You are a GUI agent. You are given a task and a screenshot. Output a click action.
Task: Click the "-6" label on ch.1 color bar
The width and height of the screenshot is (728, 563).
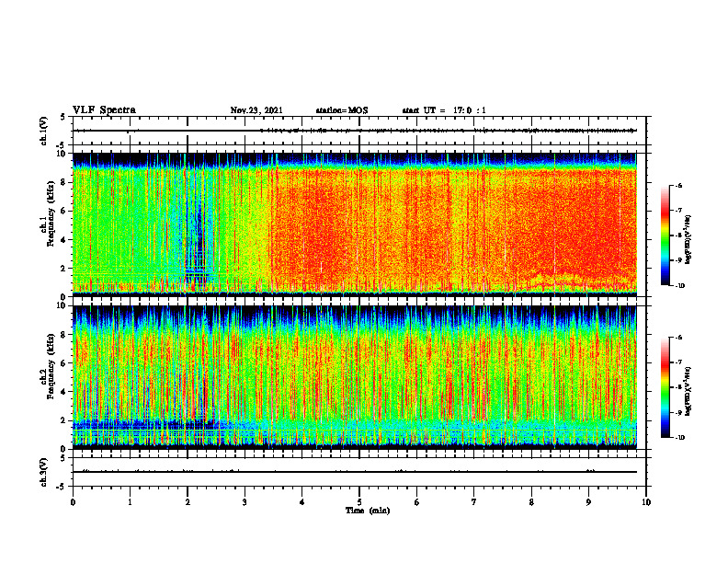[678, 185]
